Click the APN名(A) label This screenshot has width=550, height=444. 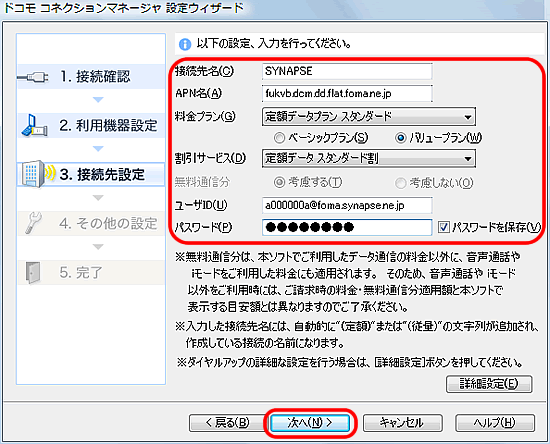(x=199, y=94)
